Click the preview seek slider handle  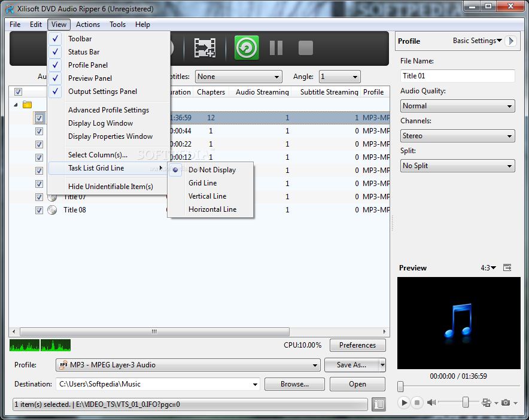pyautogui.click(x=400, y=386)
